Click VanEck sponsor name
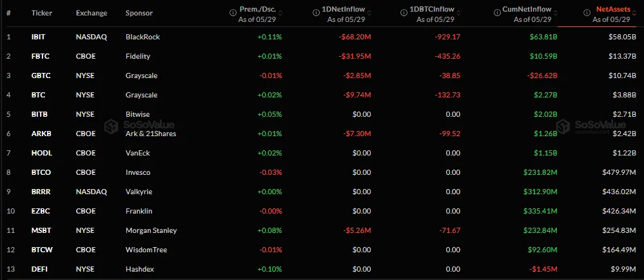This screenshot has height=280, width=644. pos(137,153)
